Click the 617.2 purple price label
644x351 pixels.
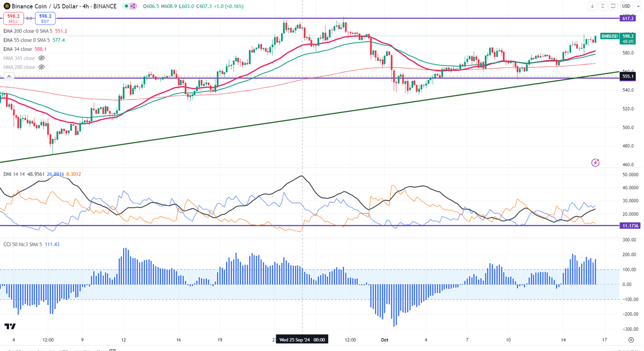(628, 18)
